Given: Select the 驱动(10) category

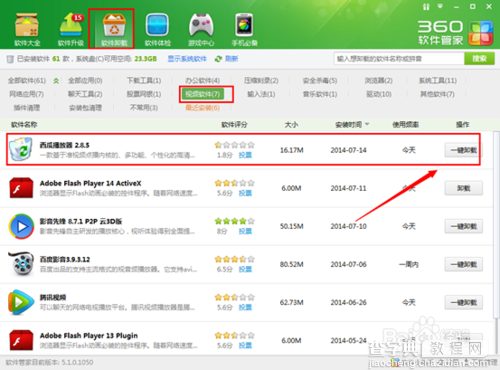Looking at the screenshot, I should 379,94.
